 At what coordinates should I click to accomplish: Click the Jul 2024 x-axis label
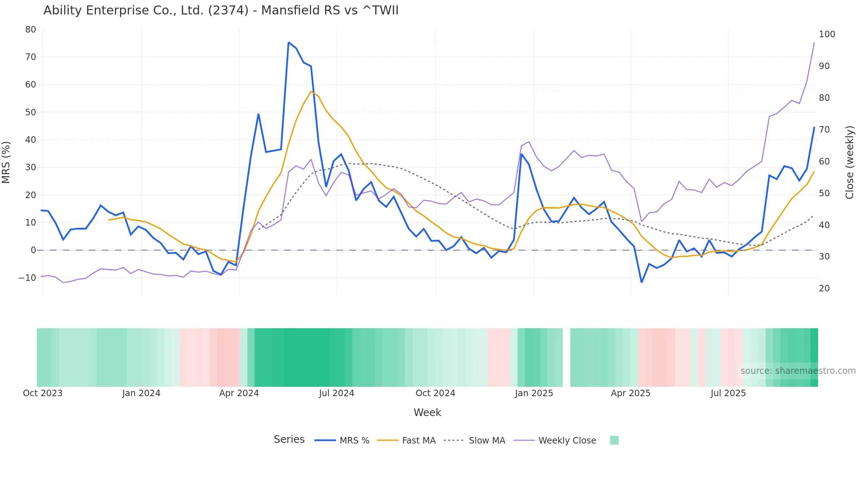337,393
